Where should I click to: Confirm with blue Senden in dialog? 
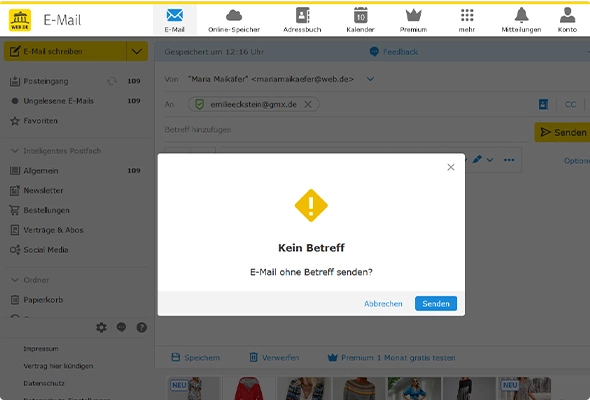click(x=436, y=304)
